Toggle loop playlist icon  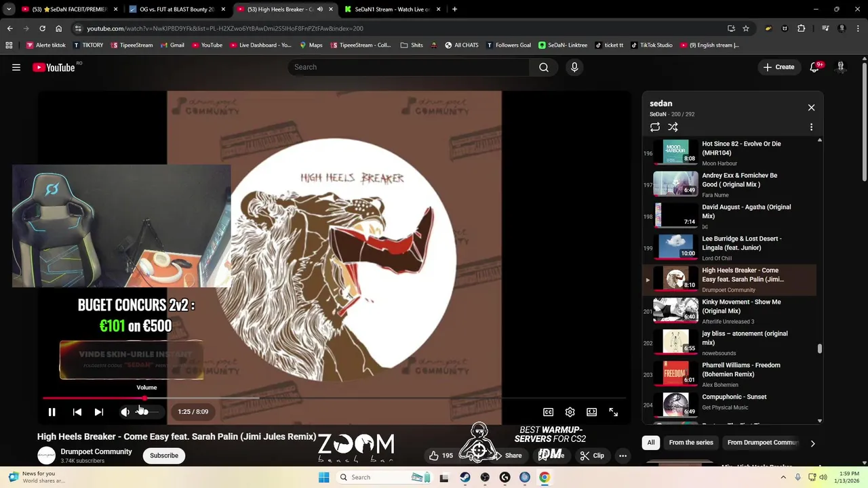pyautogui.click(x=654, y=127)
